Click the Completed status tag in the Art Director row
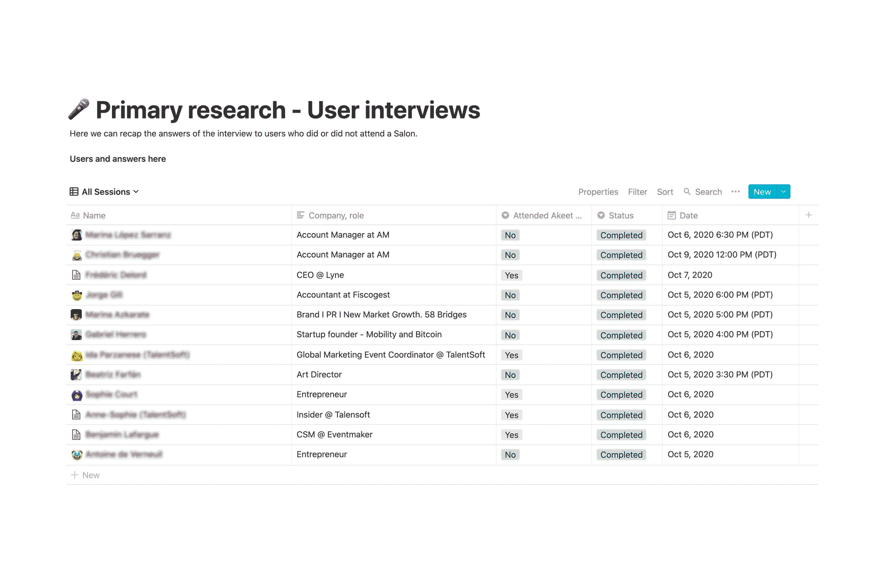The image size is (891, 588). click(x=621, y=375)
